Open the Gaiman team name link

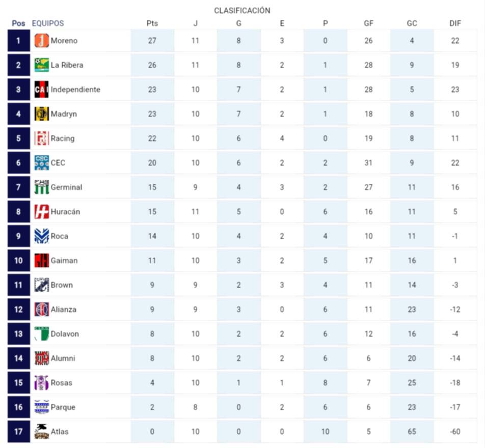[64, 261]
